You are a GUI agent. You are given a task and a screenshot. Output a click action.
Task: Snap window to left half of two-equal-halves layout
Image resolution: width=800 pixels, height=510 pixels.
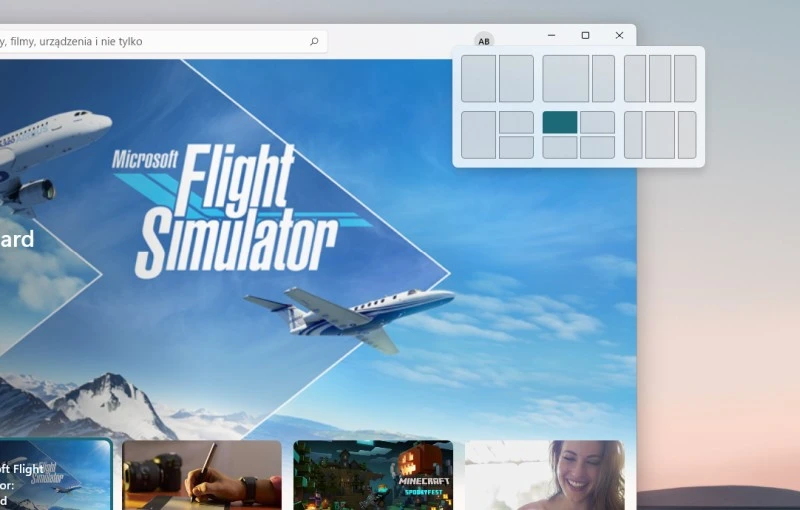478,79
